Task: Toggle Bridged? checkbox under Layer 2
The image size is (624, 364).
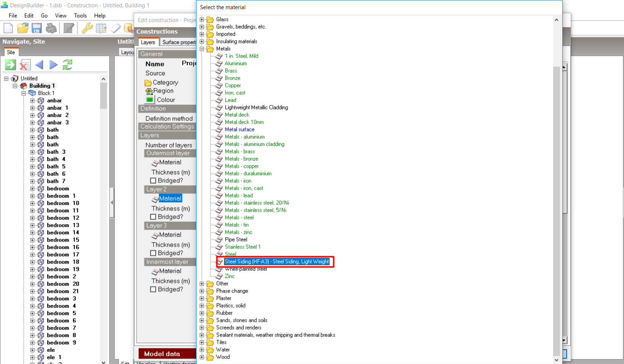Action: pyautogui.click(x=153, y=217)
